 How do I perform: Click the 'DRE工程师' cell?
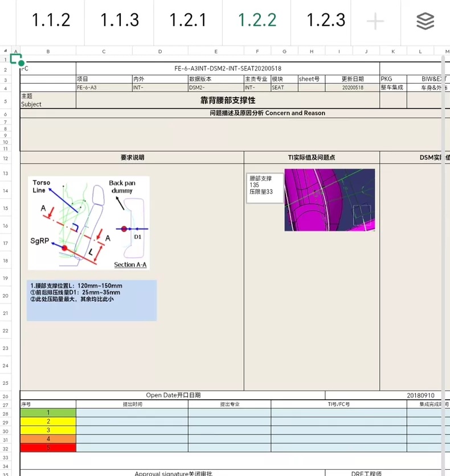tap(366, 473)
